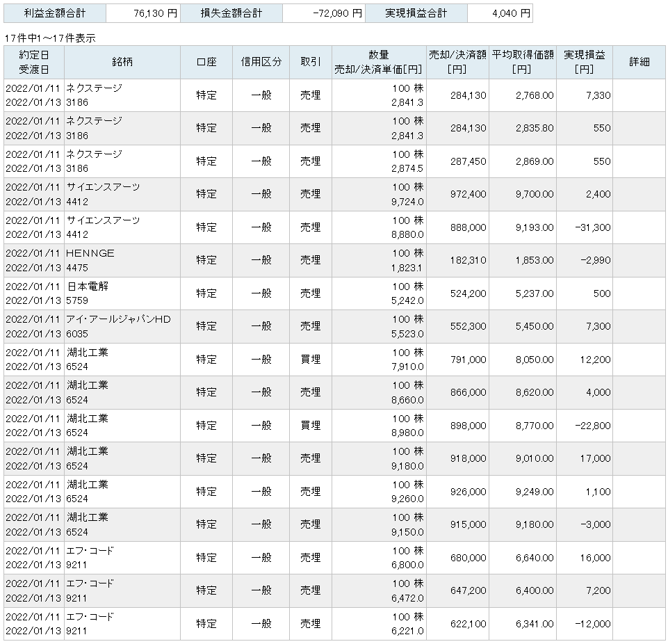The height and width of the screenshot is (644, 668).
Task: Select the 622,100 settlement amount cell
Action: point(458,624)
